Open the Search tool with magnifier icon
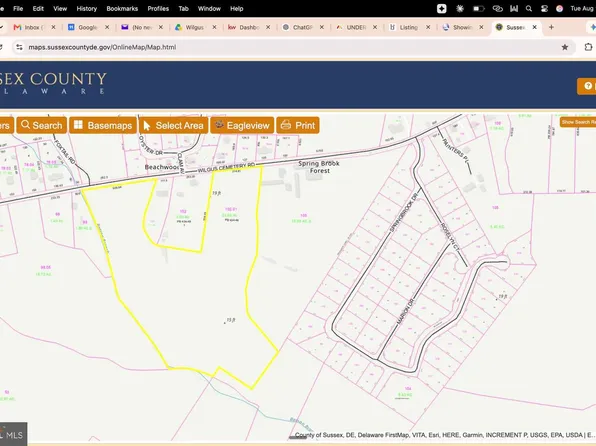Image resolution: width=596 pixels, height=446 pixels. tap(42, 125)
